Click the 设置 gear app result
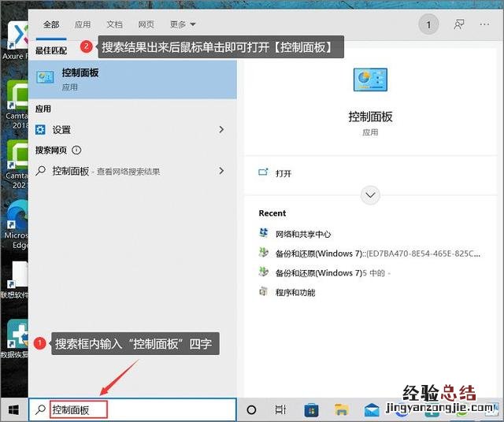This screenshot has width=504, height=422. pos(61,130)
